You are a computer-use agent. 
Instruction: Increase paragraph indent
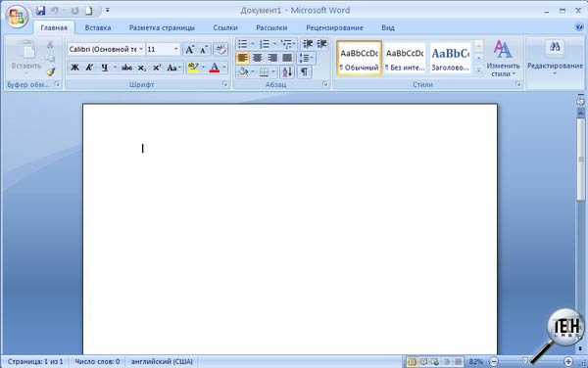click(x=321, y=44)
